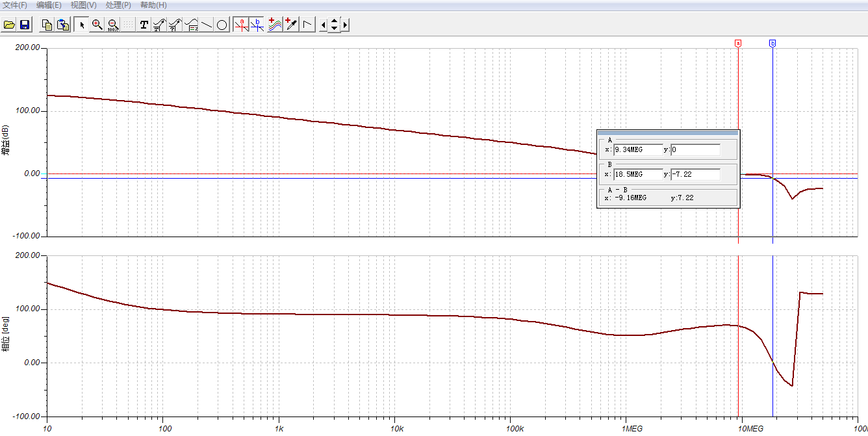The image size is (868, 436).
Task: Click the red 'a' cursor marker handle
Action: [738, 44]
